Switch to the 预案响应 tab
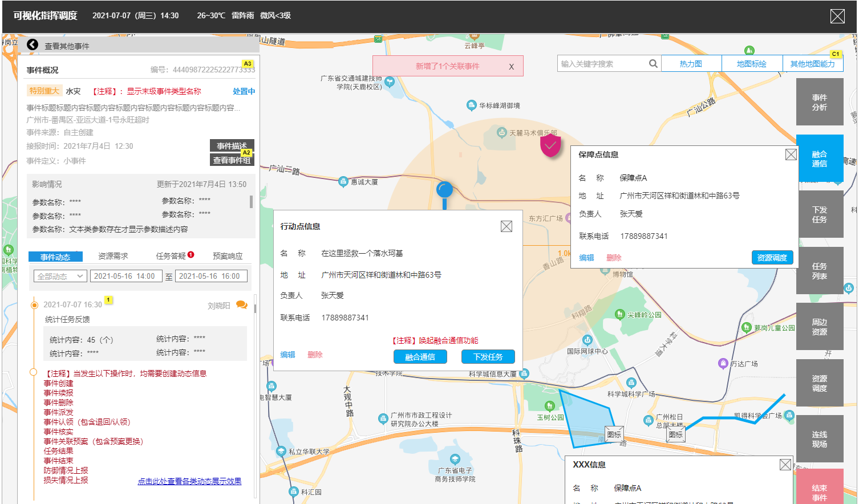859x504 pixels. coord(228,256)
